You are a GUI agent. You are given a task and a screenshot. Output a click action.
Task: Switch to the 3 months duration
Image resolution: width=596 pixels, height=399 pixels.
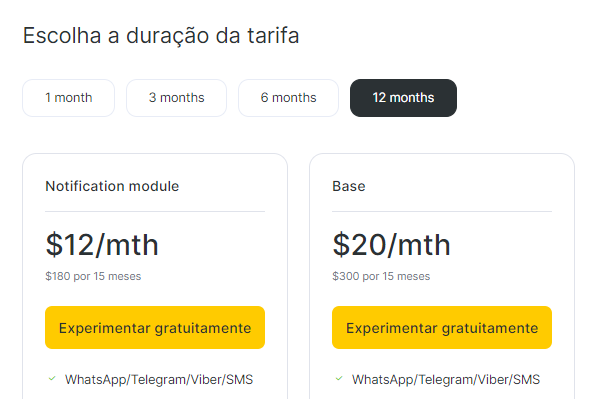pos(176,98)
